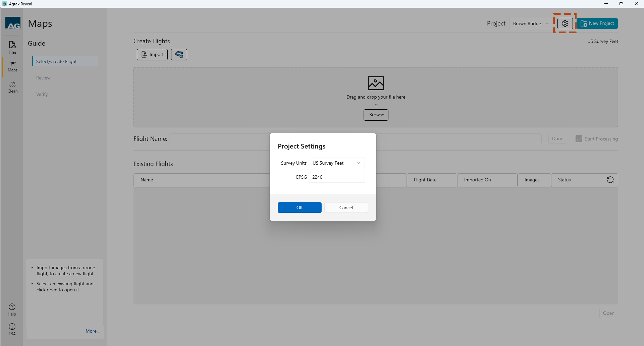Toggle the Start Processing checkbox
Image resolution: width=644 pixels, height=346 pixels.
(x=579, y=139)
